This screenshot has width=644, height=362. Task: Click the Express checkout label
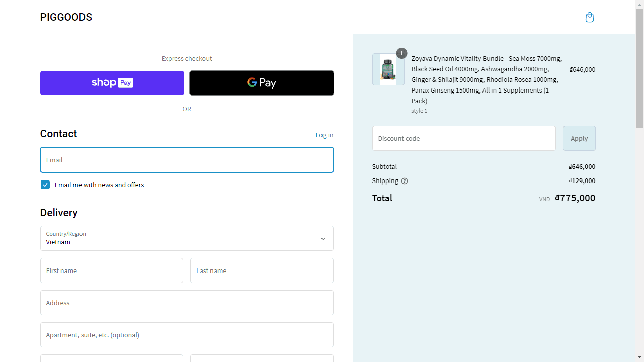pyautogui.click(x=187, y=58)
